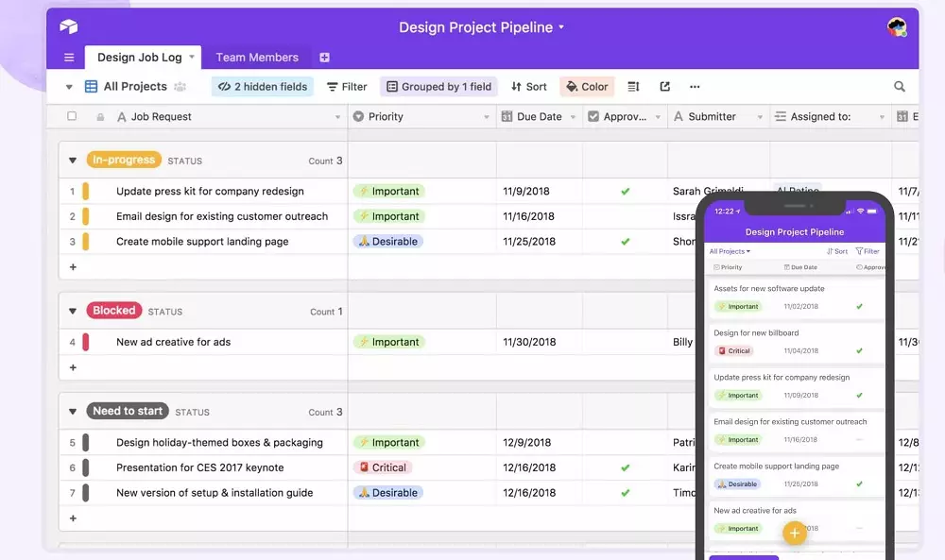Open the row height icon
Image resolution: width=945 pixels, height=560 pixels.
(x=633, y=87)
